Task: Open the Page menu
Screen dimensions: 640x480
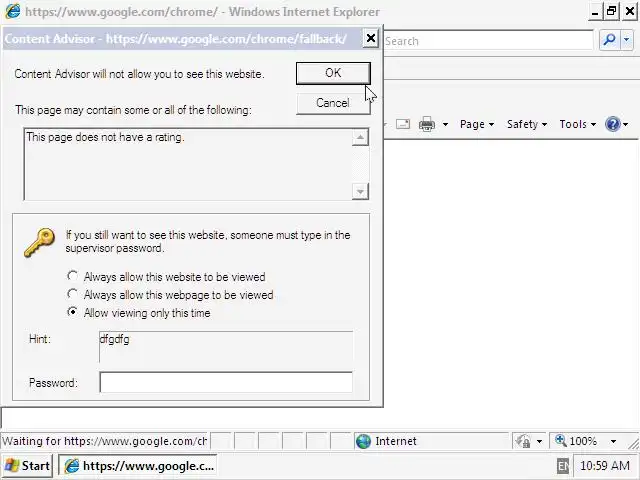Action: [x=477, y=124]
